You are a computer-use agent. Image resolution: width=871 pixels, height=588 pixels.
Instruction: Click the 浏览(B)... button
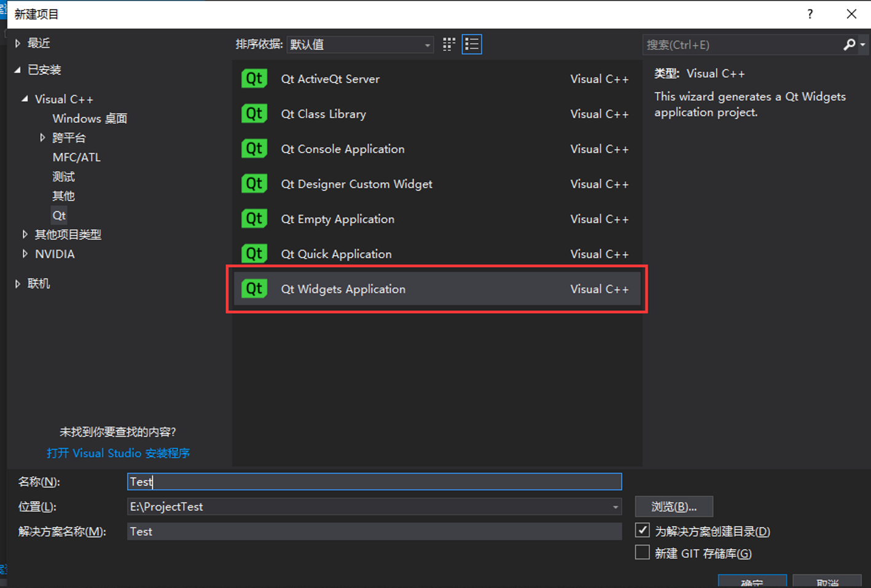pos(674,507)
